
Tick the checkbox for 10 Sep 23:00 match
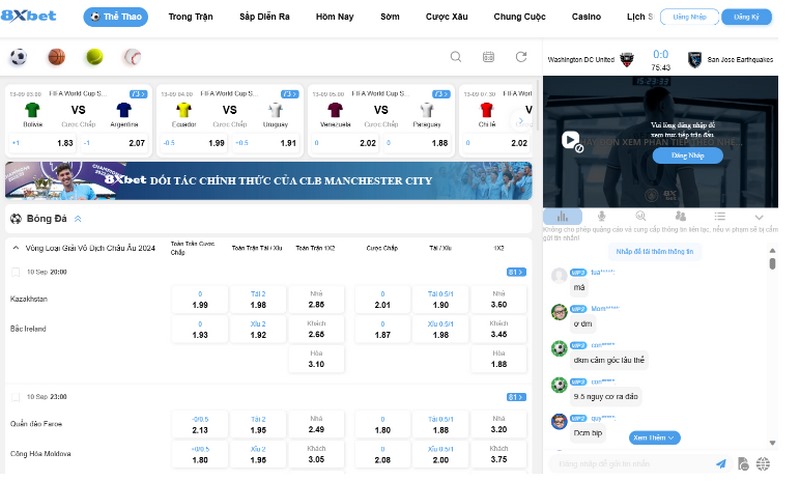click(x=15, y=397)
